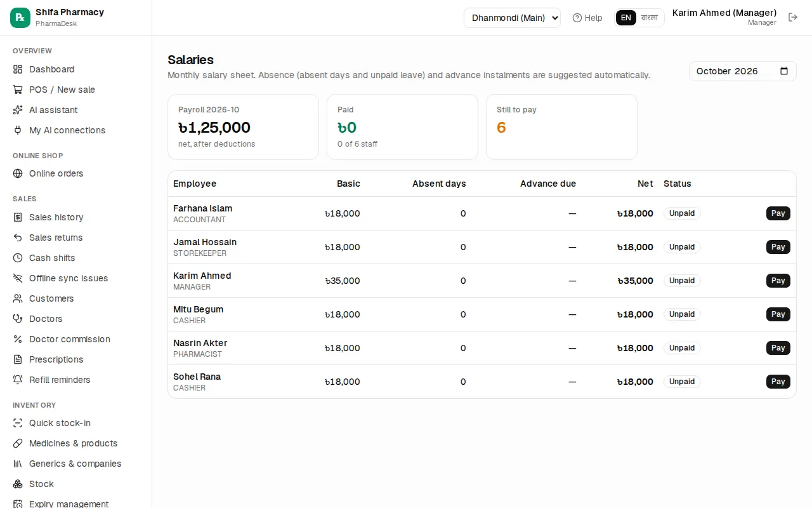
Task: Switch language to বাংলা
Action: point(650,18)
